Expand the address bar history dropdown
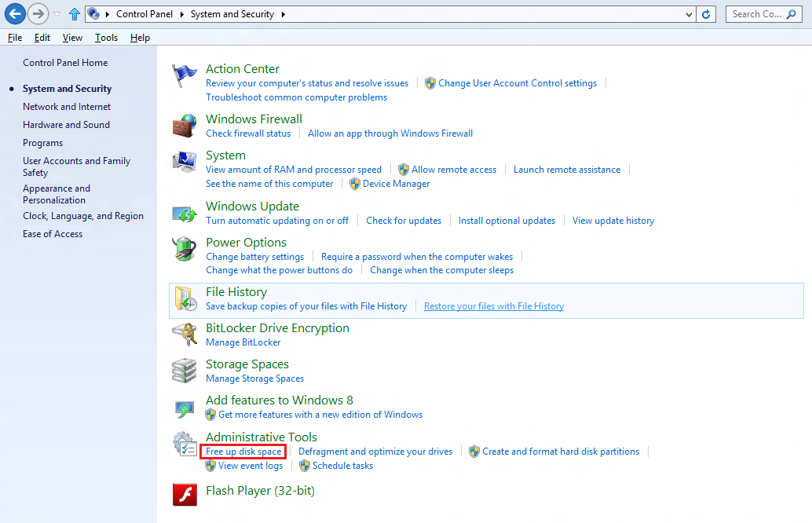Image resolution: width=812 pixels, height=523 pixels. pos(689,14)
